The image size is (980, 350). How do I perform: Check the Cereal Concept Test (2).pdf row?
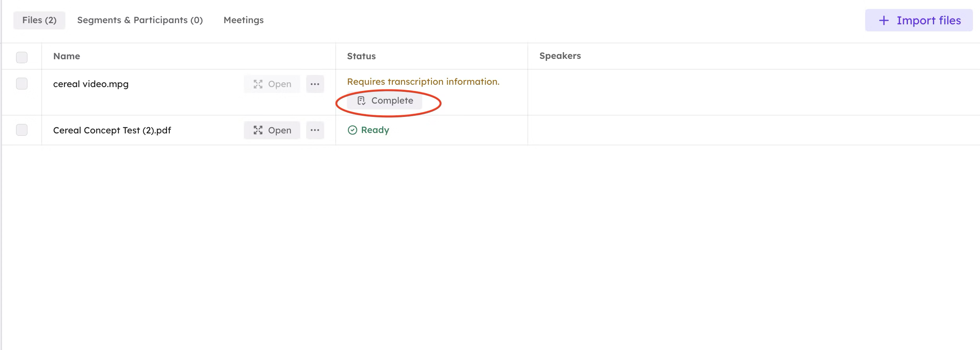pos(22,130)
